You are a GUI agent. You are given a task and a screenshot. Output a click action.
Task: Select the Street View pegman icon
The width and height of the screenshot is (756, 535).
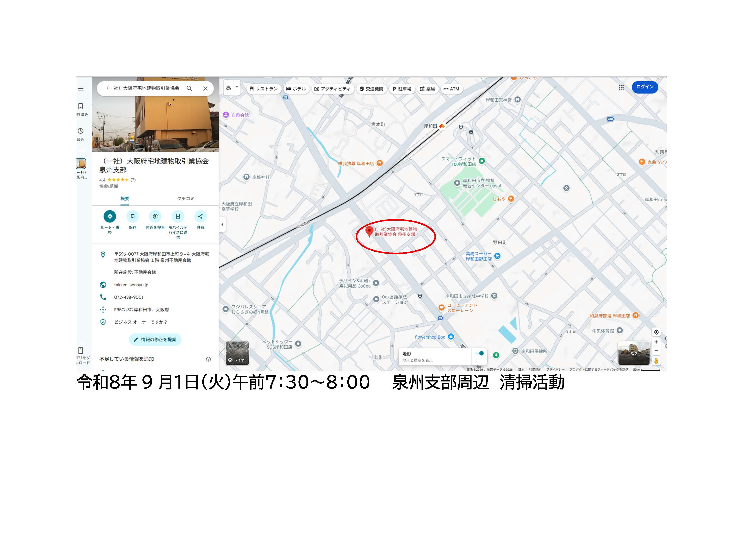click(656, 361)
